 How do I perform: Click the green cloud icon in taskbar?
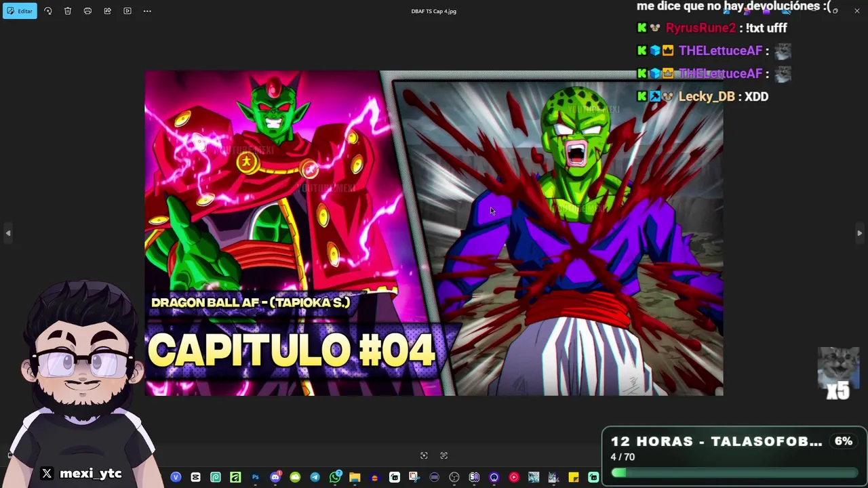click(x=295, y=477)
